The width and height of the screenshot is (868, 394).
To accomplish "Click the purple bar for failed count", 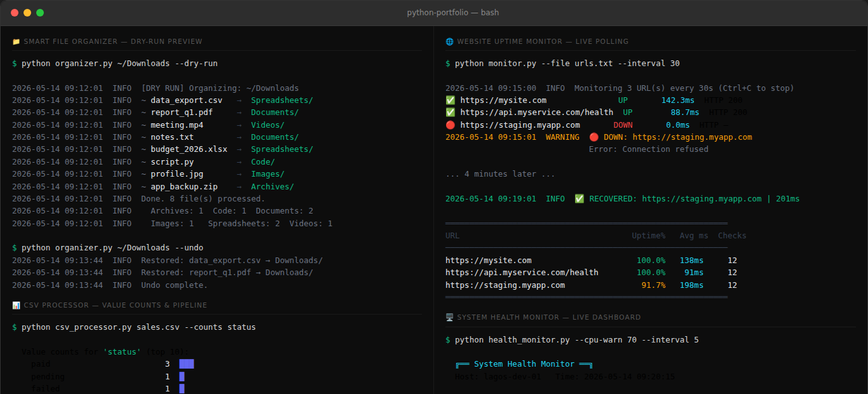I will tap(182, 389).
